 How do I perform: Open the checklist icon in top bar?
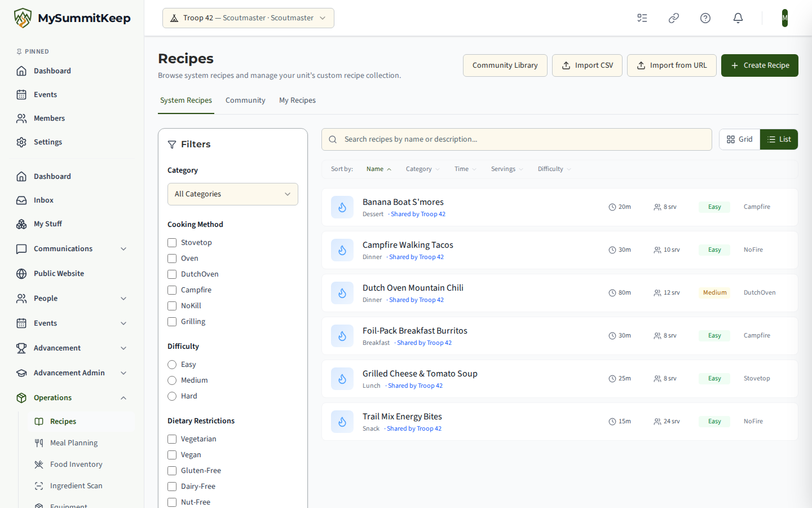point(642,18)
